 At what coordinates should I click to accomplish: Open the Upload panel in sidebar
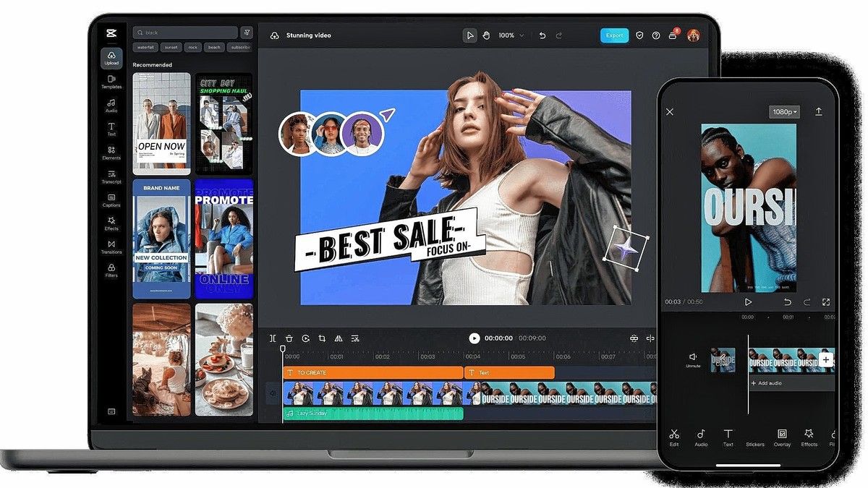[x=111, y=58]
